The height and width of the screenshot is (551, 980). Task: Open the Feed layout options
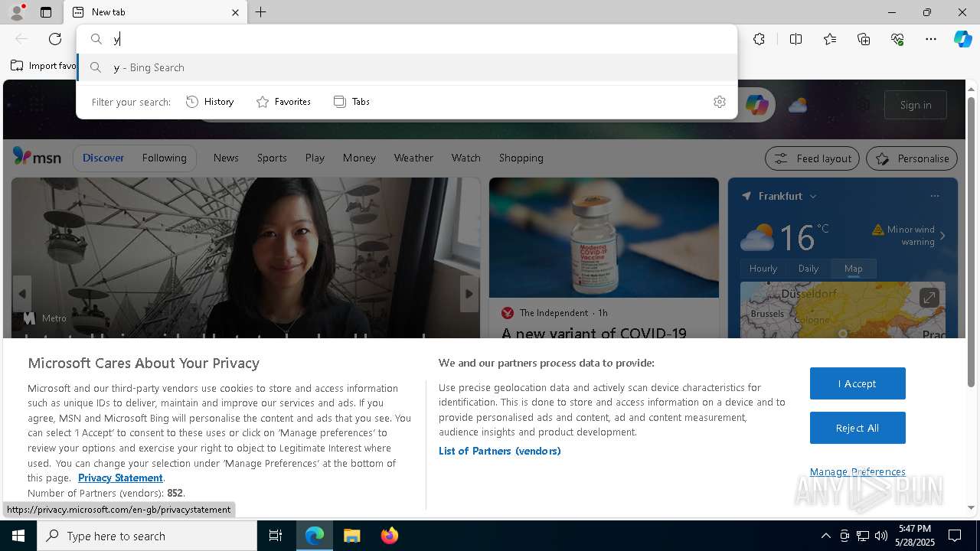[x=813, y=158]
